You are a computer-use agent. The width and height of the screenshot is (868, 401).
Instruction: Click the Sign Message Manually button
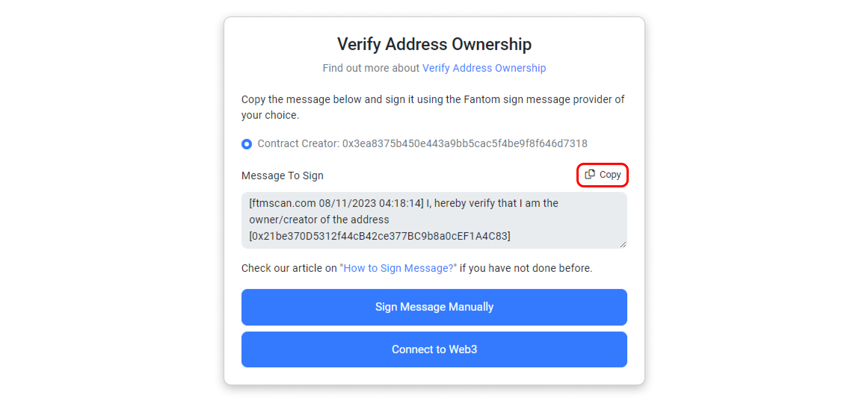pos(434,307)
